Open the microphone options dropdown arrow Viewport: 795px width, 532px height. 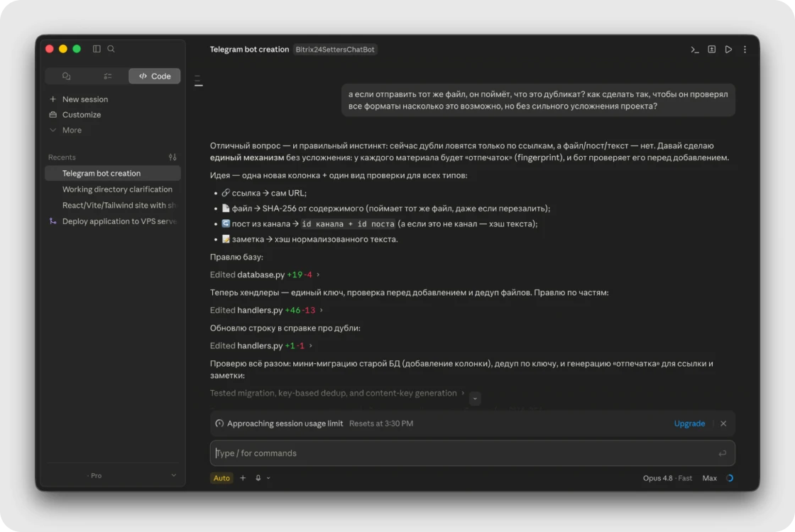click(268, 478)
